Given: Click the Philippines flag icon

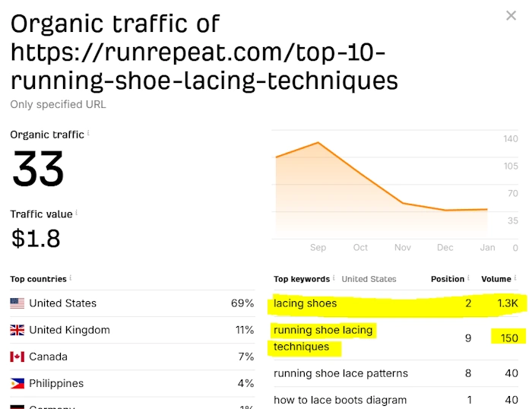Looking at the screenshot, I should [x=17, y=383].
